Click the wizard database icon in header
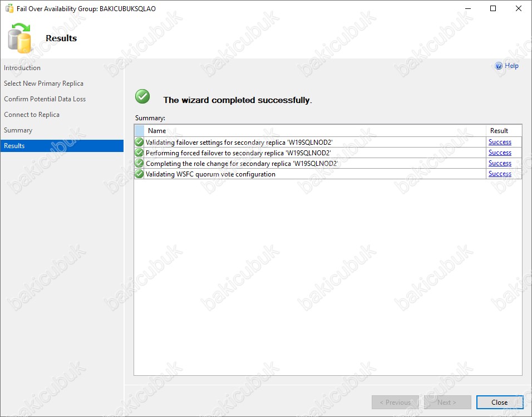Viewport: 532px width, 417px height. (x=19, y=38)
